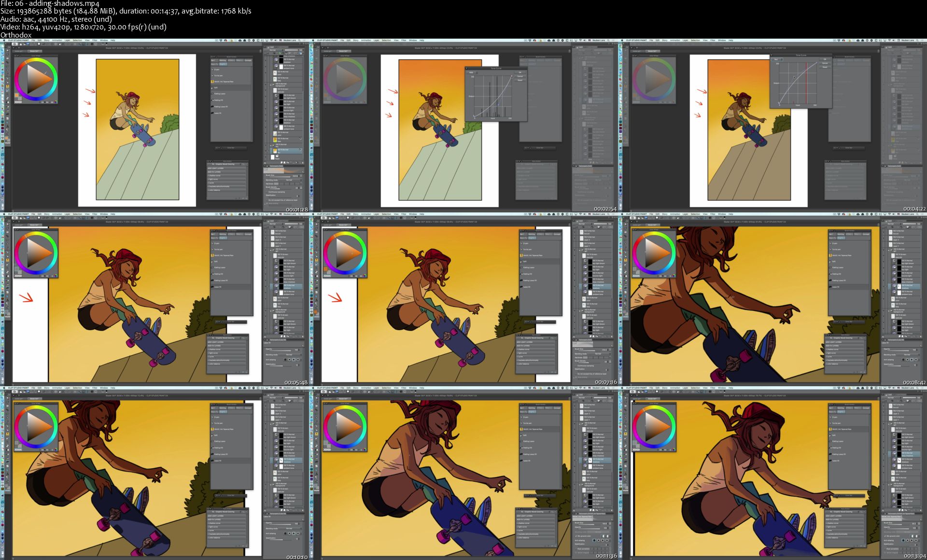Select Text tool (A) in the 00:01:28 frame
This screenshot has height=560, width=927.
[7, 126]
